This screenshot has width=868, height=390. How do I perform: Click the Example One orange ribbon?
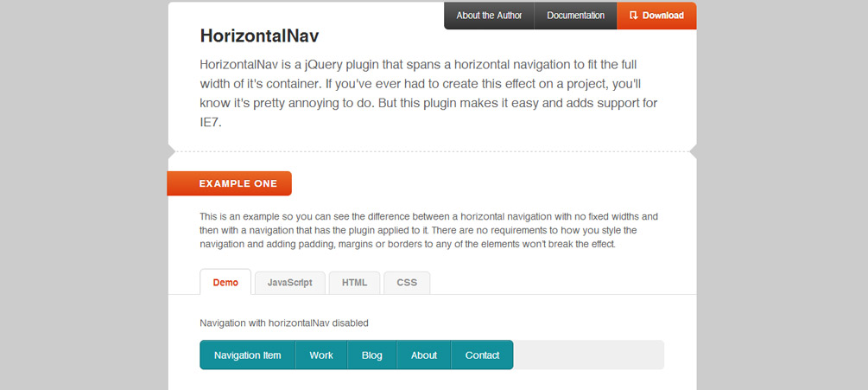(x=229, y=183)
